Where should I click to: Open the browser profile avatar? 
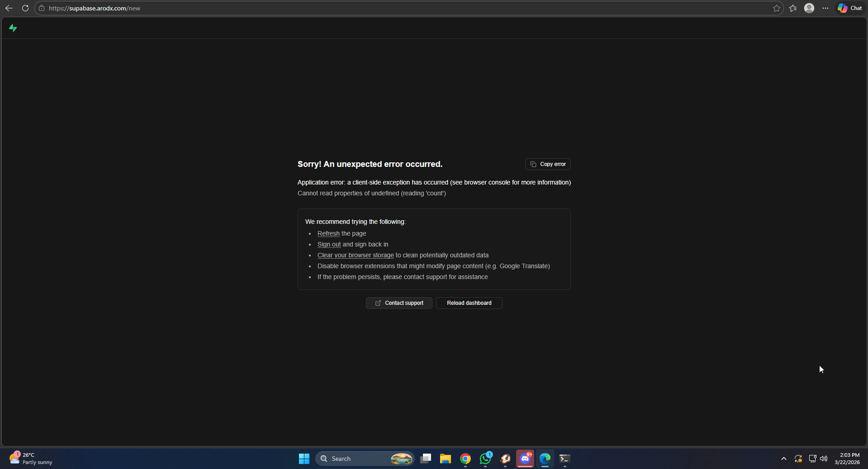[809, 8]
